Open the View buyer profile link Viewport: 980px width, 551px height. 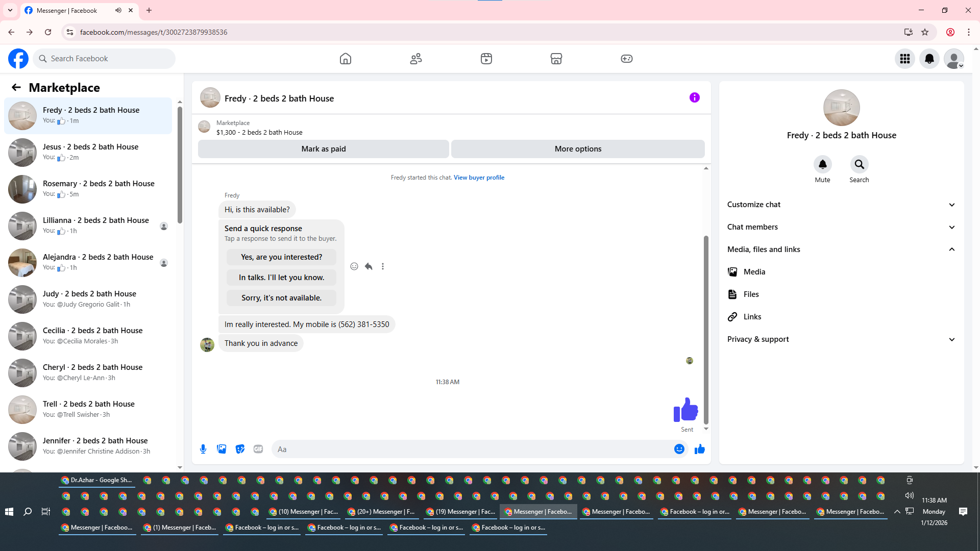(479, 178)
